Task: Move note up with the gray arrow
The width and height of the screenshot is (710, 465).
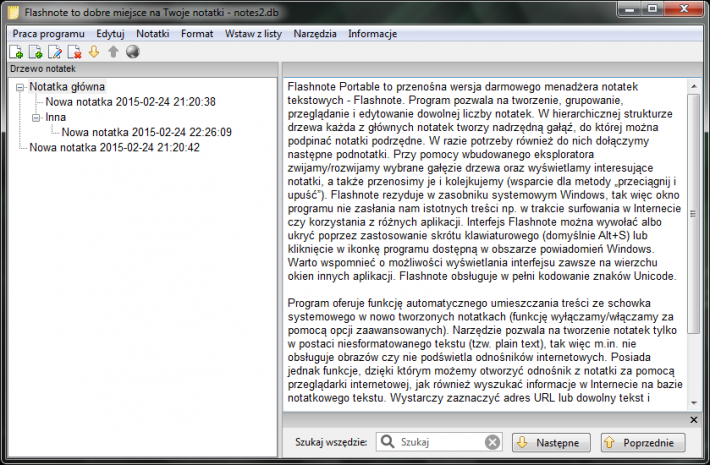Action: 113,52
